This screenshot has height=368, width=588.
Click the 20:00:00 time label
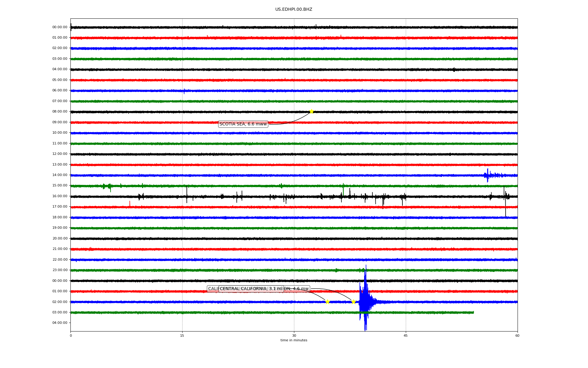tap(60, 239)
